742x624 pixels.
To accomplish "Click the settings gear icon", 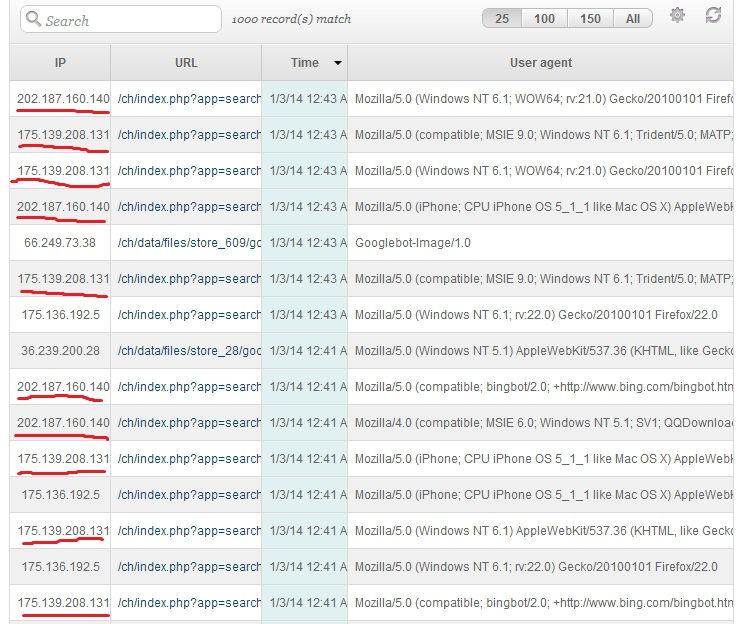I will click(678, 16).
